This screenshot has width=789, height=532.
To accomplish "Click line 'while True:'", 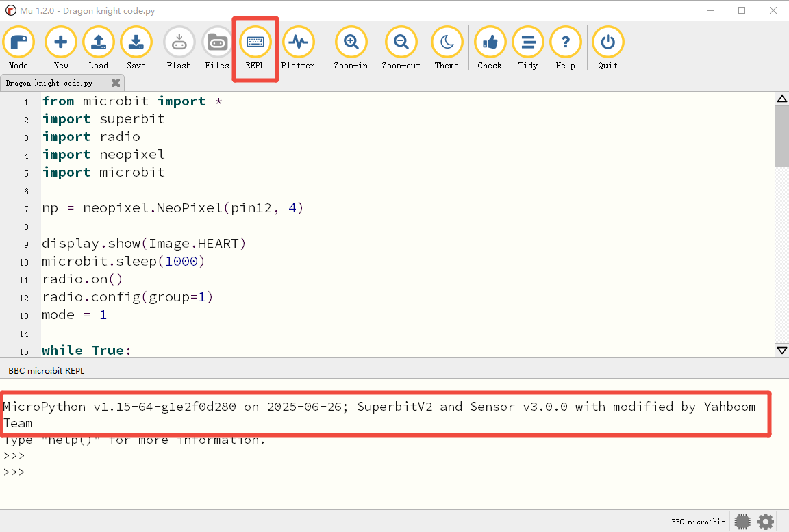I will pos(86,350).
